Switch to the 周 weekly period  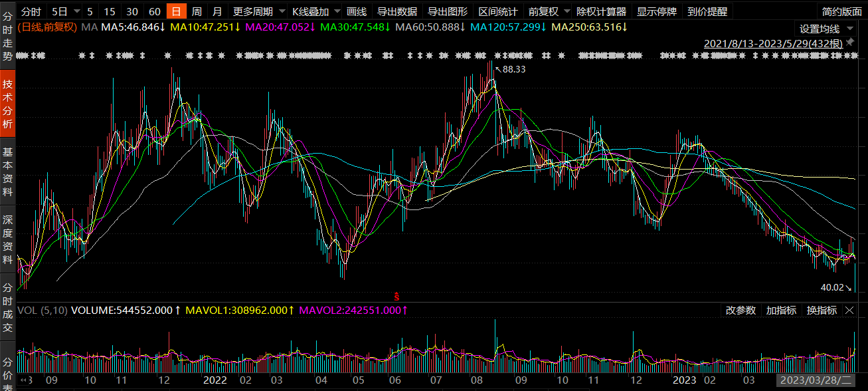(197, 11)
